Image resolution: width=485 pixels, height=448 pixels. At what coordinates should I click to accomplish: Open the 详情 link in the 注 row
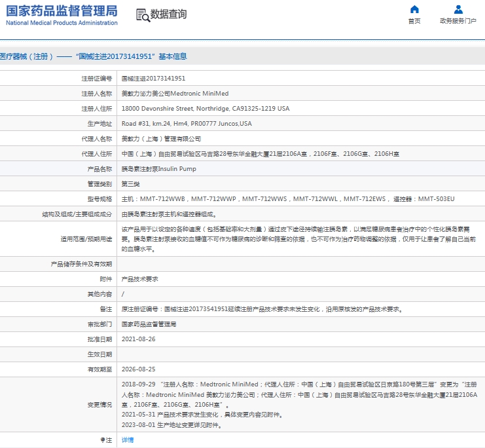click(x=128, y=440)
